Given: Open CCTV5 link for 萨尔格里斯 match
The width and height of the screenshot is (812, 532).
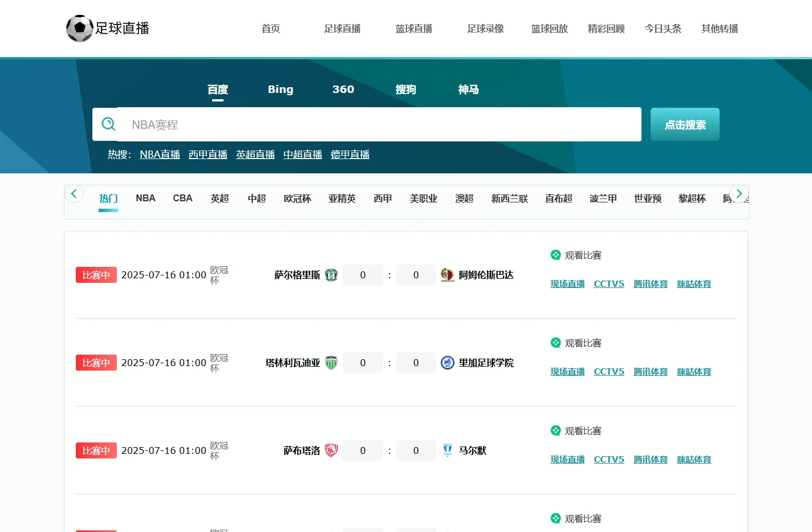Looking at the screenshot, I should pos(609,284).
